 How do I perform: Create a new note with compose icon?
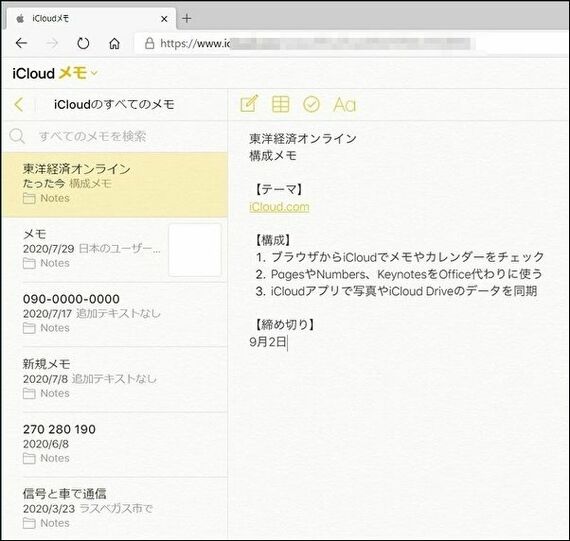coord(249,104)
